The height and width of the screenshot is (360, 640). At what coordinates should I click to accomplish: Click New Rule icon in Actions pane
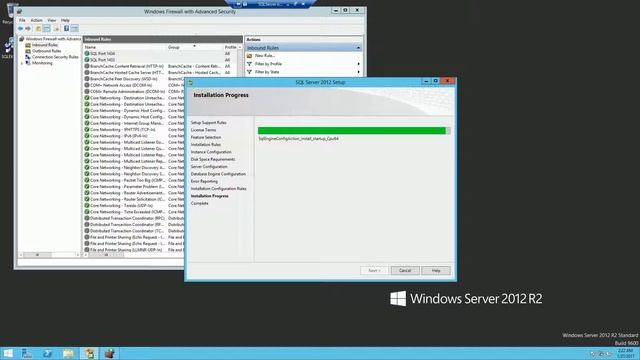click(249, 56)
